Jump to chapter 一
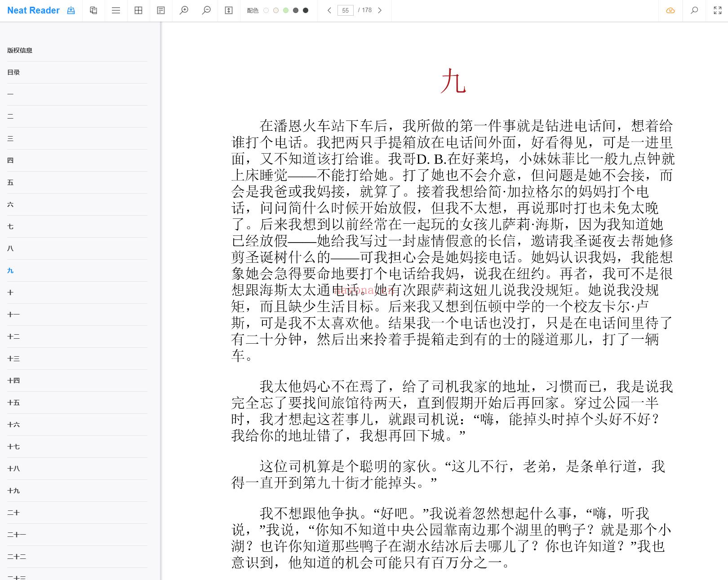 tap(77, 94)
